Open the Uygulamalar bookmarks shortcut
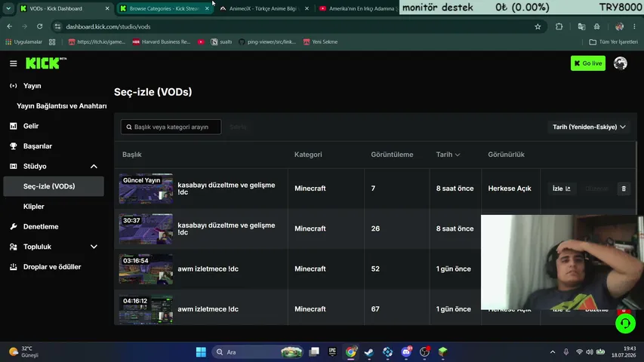 [24, 42]
